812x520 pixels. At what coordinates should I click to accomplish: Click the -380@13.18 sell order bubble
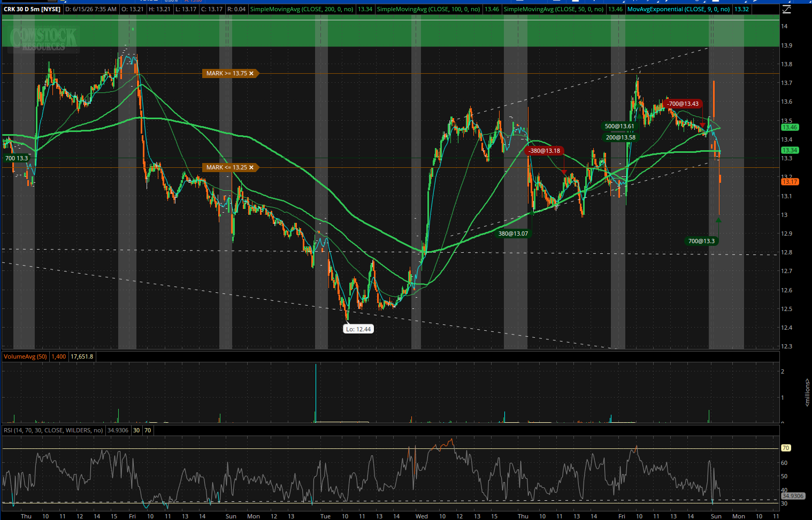[544, 151]
